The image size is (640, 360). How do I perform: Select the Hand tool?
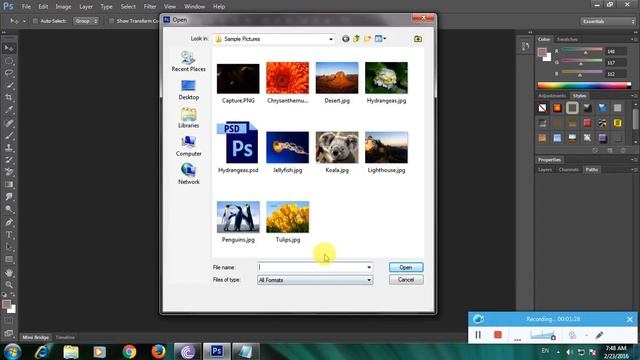point(9,273)
